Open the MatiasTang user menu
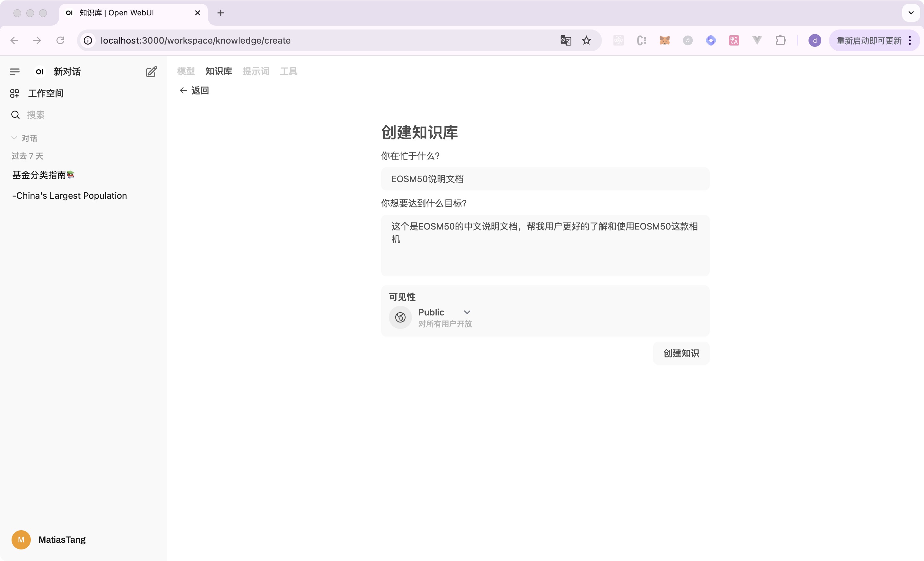This screenshot has height=561, width=924. [62, 540]
